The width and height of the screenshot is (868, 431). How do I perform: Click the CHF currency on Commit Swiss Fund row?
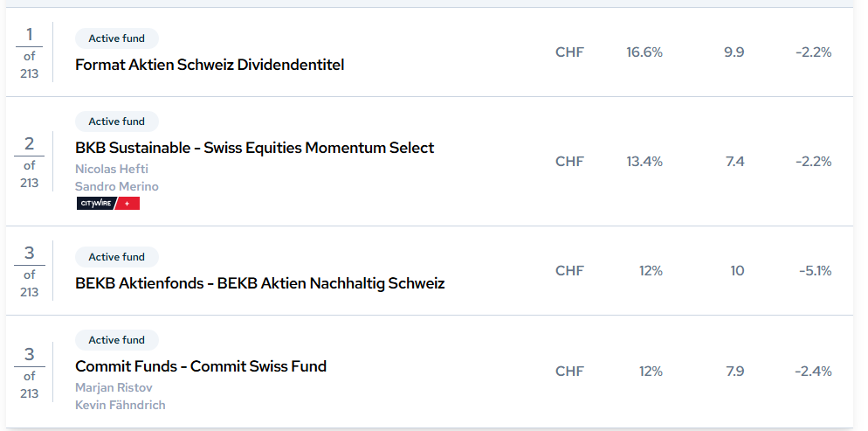[569, 372]
